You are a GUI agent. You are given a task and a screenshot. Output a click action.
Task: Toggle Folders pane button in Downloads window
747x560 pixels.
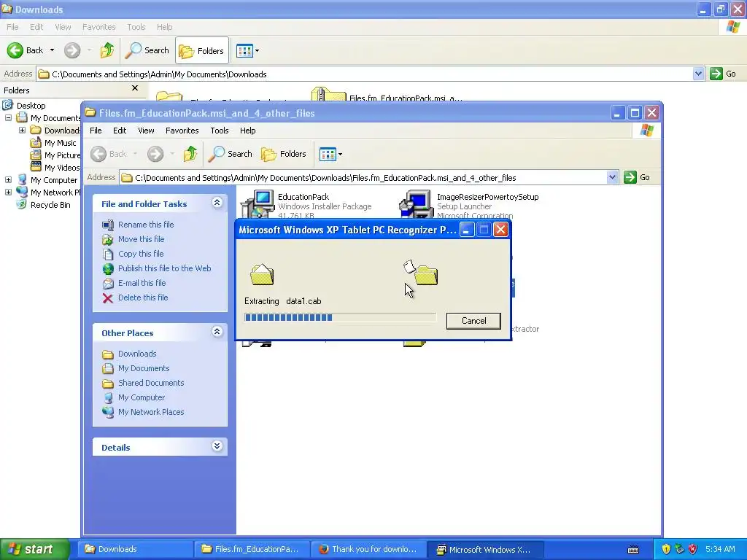tap(202, 50)
